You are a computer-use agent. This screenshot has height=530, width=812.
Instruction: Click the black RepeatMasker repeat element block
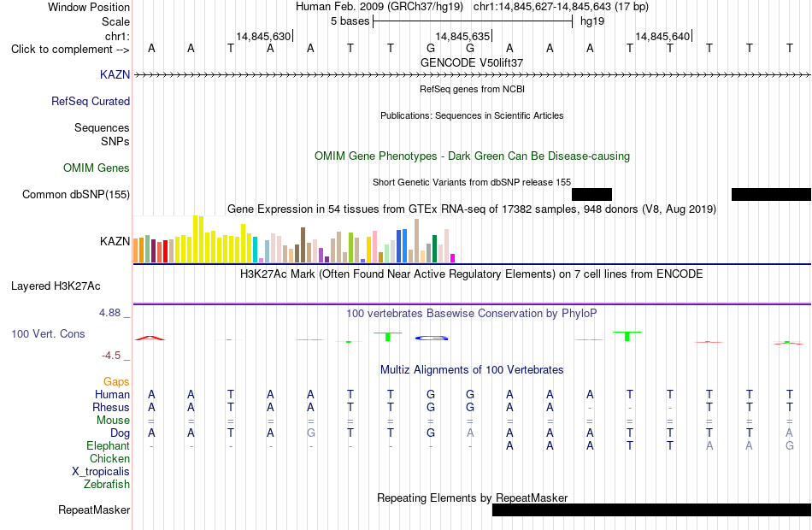pyautogui.click(x=651, y=509)
